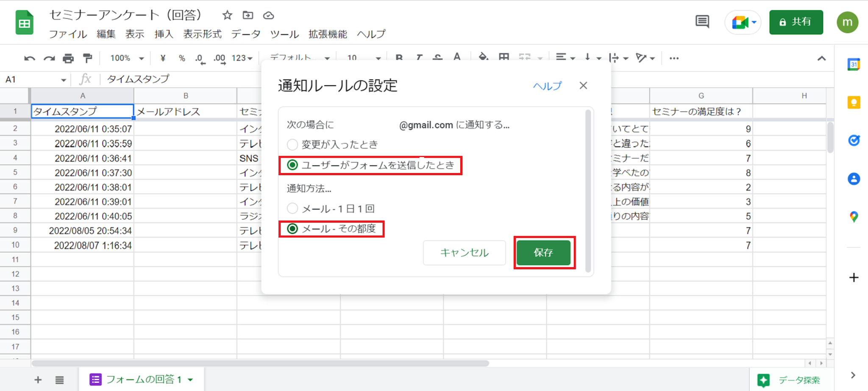868x391 pixels.
Task: Open the 拡張機能 menu
Action: coord(328,34)
